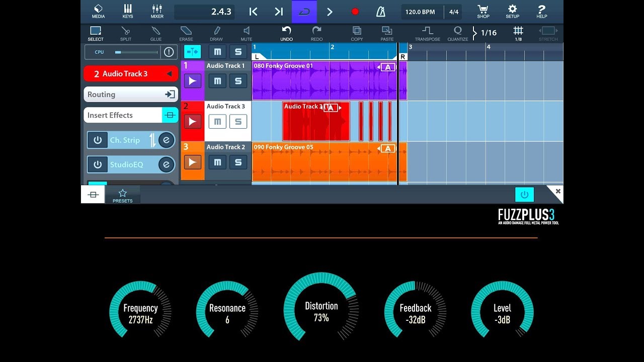The height and width of the screenshot is (362, 644).
Task: Open Help
Action: pos(542,11)
